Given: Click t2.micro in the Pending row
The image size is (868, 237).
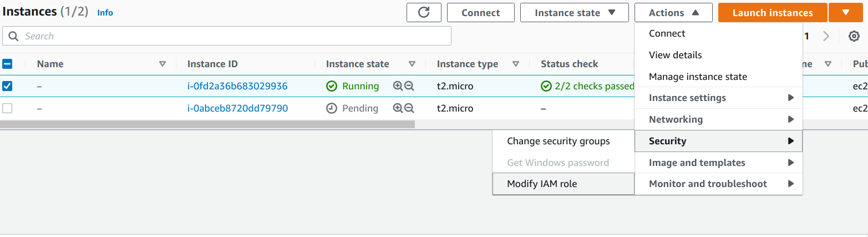Looking at the screenshot, I should (x=455, y=108).
